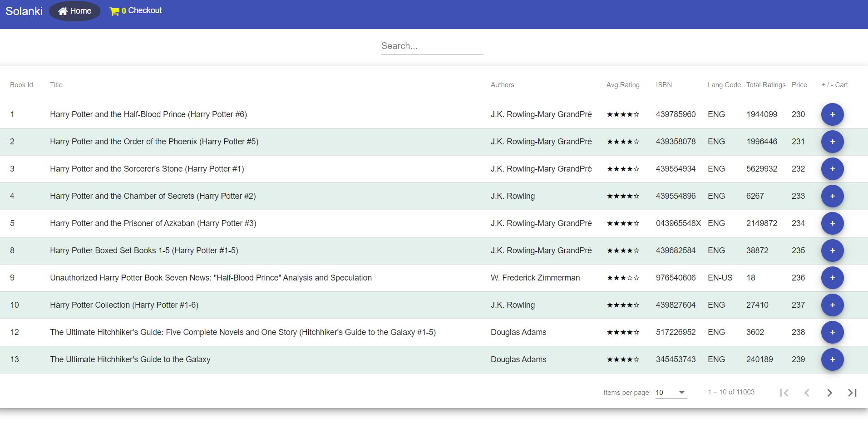Select The Ultimate Hitchhiker's Guide: Five Complete Novels title
868x423 pixels.
243,332
